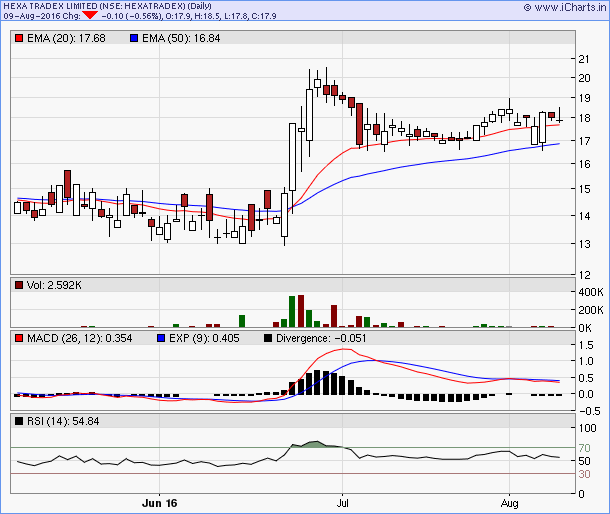The height and width of the screenshot is (514, 610).
Task: Click the price axis value 17
Action: tap(584, 141)
